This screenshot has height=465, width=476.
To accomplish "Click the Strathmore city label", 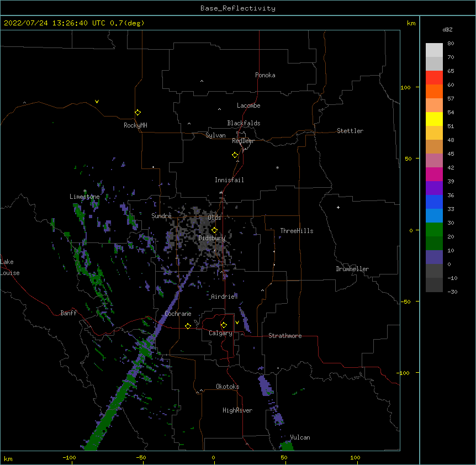I will [285, 336].
